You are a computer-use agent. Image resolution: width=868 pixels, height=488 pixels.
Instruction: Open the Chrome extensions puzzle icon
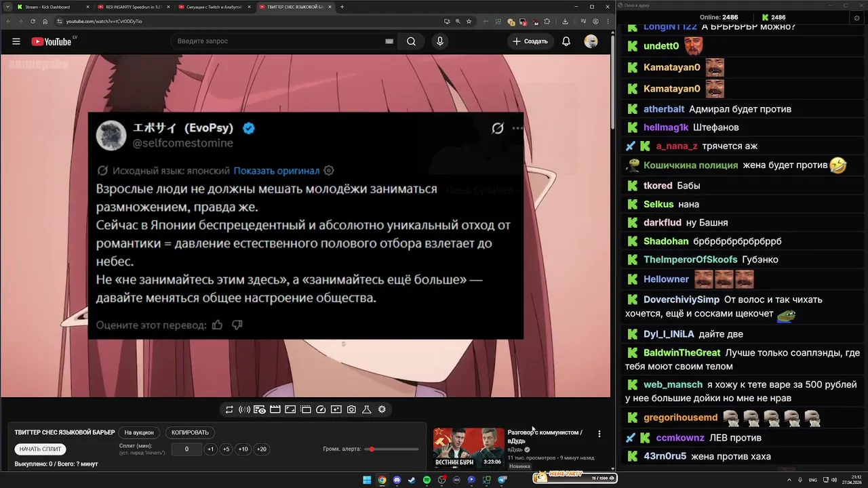(547, 21)
